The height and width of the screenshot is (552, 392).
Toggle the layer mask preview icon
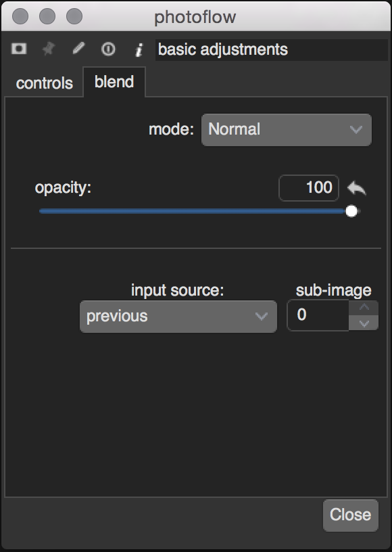pyautogui.click(x=19, y=49)
